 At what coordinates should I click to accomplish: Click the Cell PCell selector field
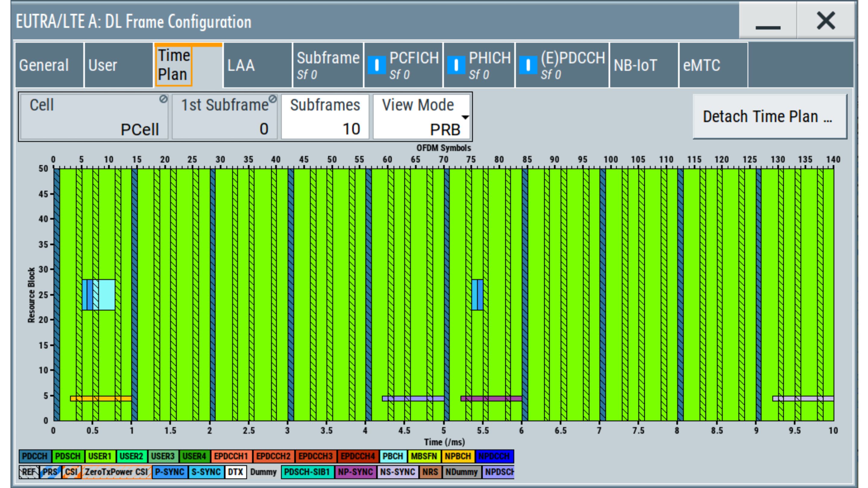[94, 117]
